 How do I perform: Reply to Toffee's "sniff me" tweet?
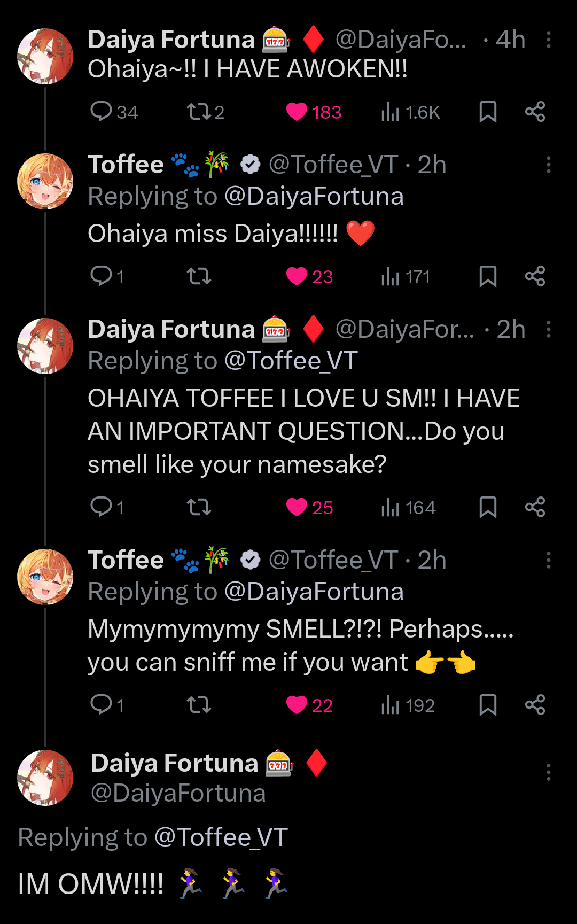coord(101,705)
